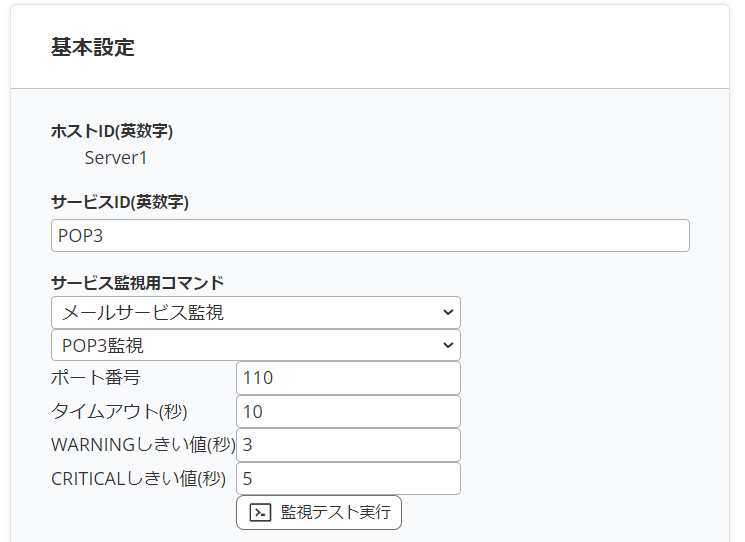Screen dimensions: 745x542
Task: Click the サービス監視用コマンド label
Action: click(137, 282)
